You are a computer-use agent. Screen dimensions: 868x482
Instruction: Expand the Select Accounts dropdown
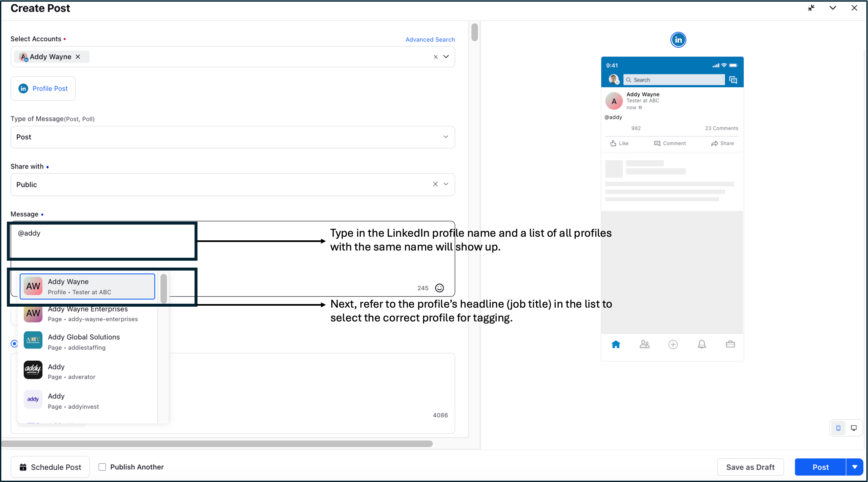click(446, 57)
